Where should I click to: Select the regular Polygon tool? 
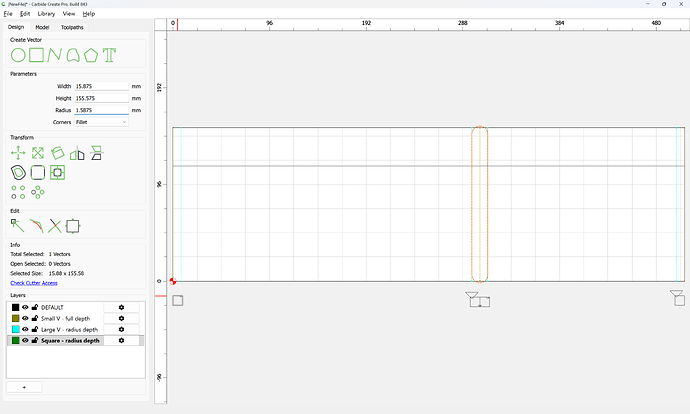pyautogui.click(x=91, y=55)
